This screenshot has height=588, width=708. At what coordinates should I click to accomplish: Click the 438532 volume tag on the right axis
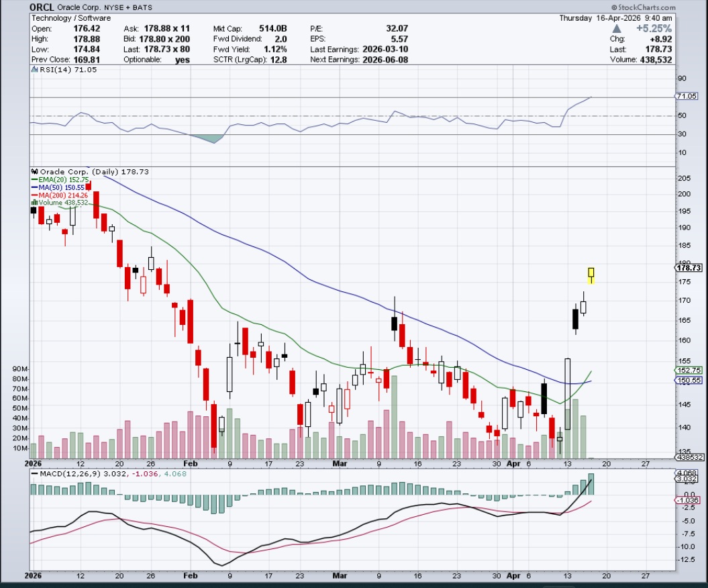click(689, 457)
